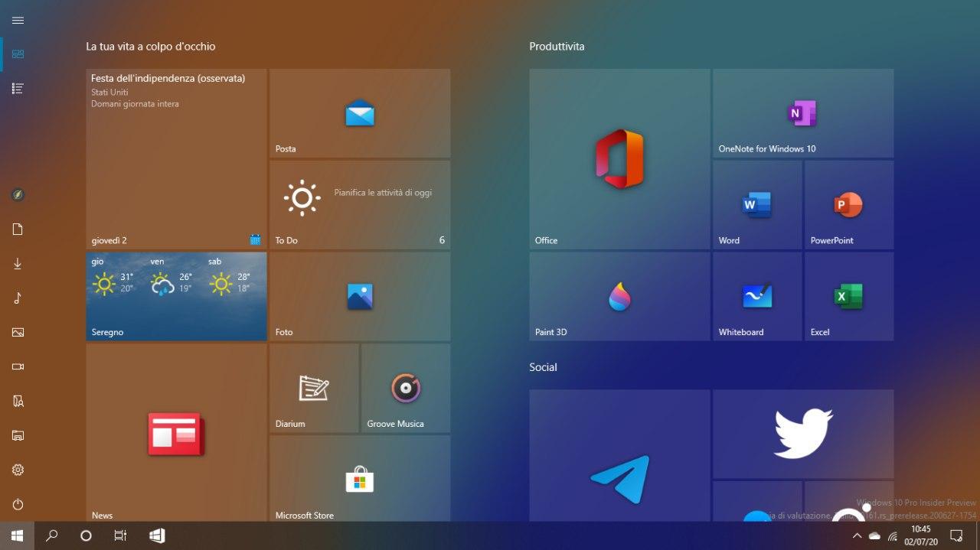The image size is (980, 550).
Task: Expand the hidden system tray icons chevron
Action: (x=857, y=535)
